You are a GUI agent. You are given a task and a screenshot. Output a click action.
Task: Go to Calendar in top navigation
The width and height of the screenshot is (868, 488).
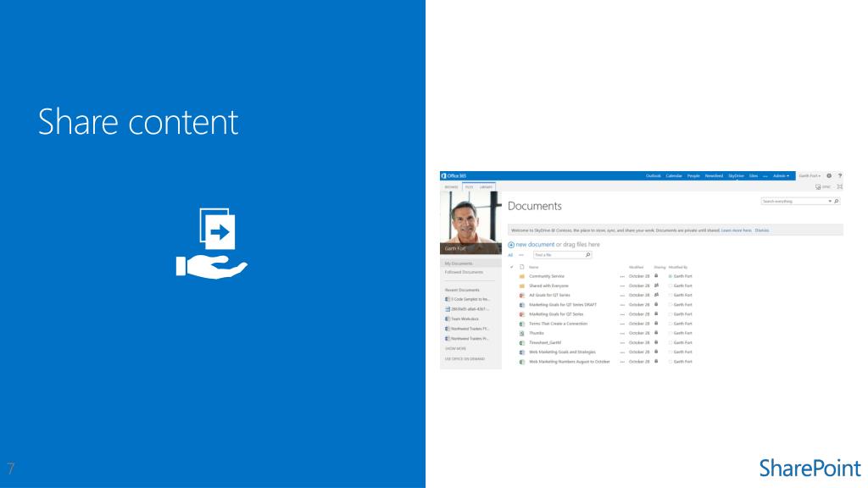(674, 176)
